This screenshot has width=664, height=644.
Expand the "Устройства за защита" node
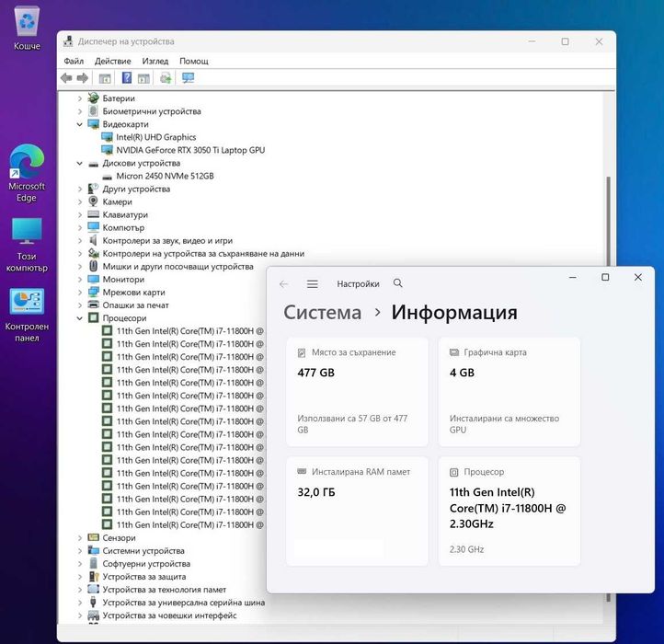pyautogui.click(x=80, y=577)
